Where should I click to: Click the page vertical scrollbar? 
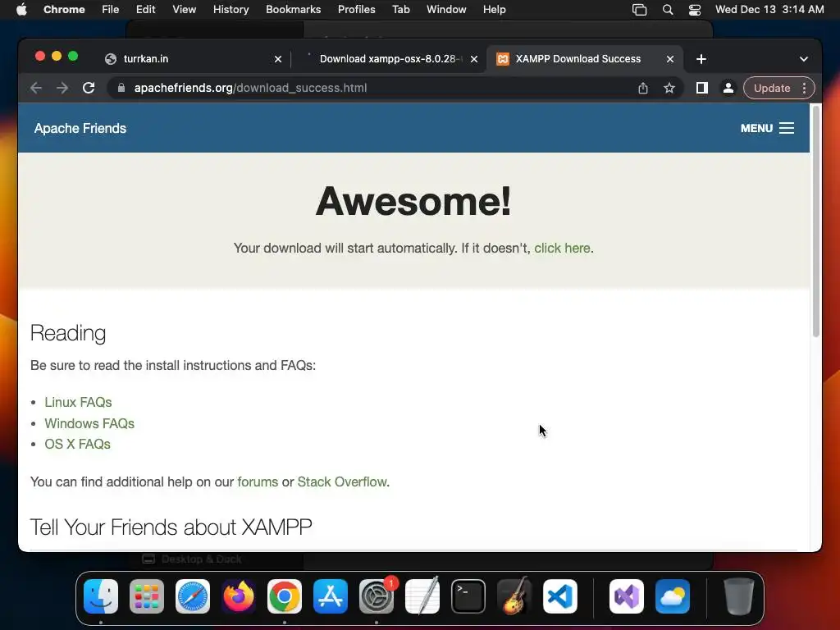coord(816,222)
